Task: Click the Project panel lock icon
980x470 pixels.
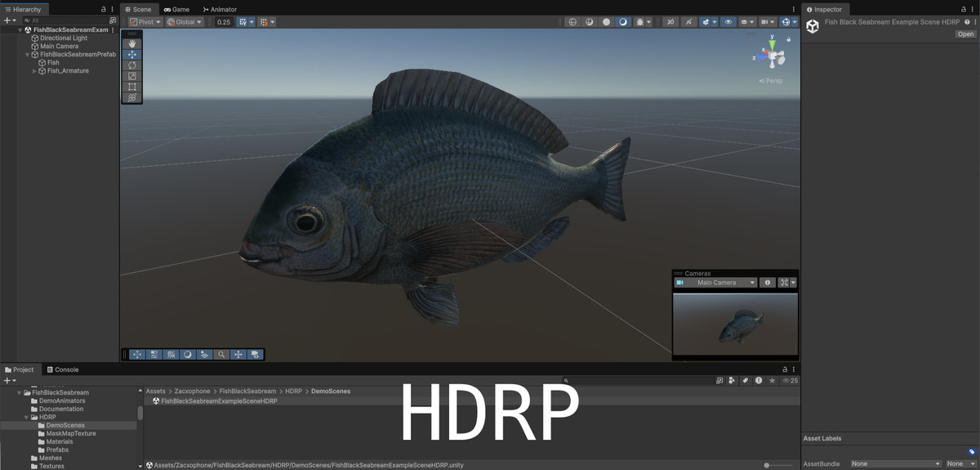Action: [x=785, y=369]
